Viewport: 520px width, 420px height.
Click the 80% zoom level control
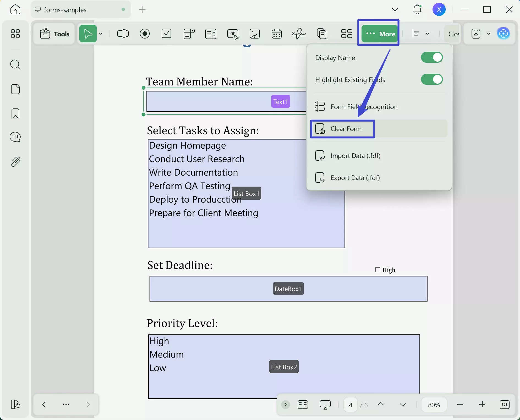(x=434, y=405)
